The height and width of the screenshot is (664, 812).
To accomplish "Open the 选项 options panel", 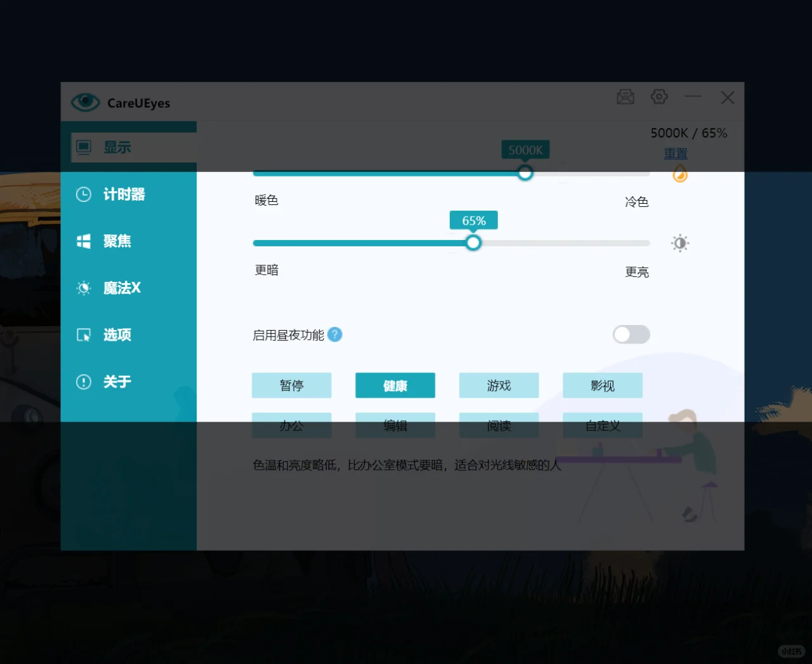I will (116, 335).
